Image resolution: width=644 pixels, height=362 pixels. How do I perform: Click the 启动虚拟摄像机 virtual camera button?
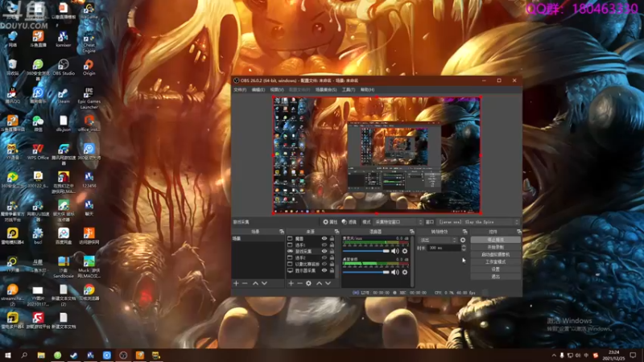(x=496, y=254)
